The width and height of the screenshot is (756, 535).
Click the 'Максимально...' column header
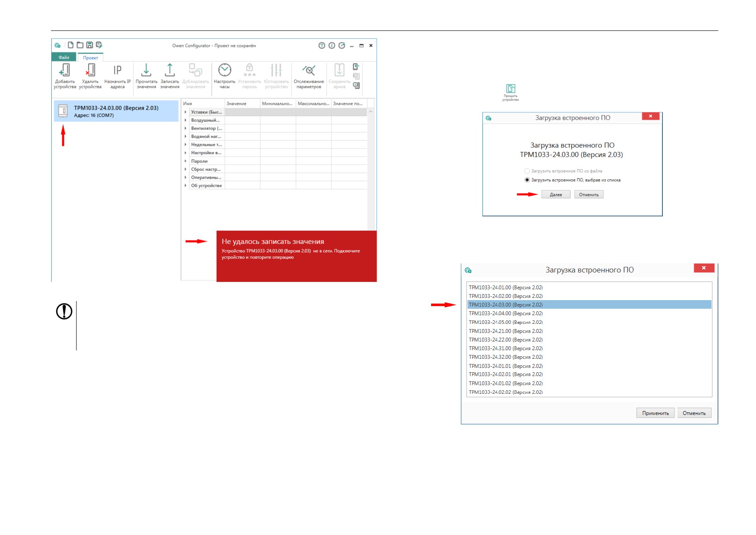click(314, 104)
